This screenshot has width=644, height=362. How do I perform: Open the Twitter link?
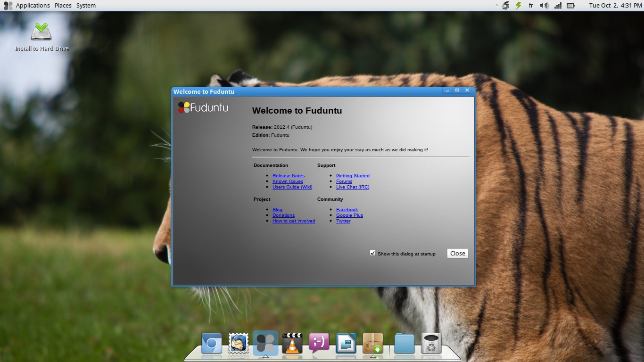(343, 221)
